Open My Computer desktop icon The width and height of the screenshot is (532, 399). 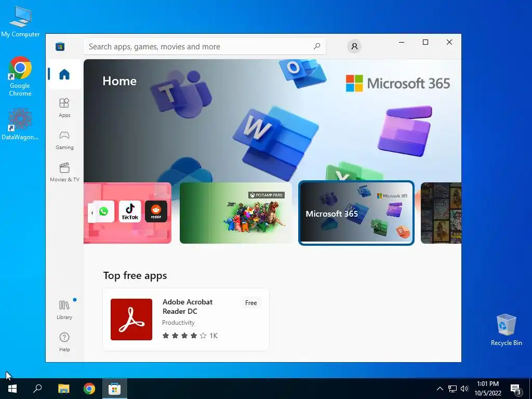pyautogui.click(x=20, y=21)
